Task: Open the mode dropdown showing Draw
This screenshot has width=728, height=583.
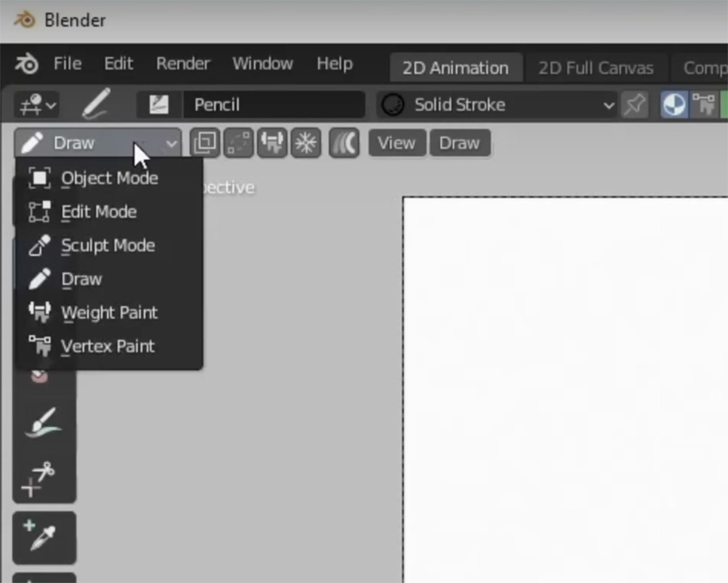Action: [x=94, y=143]
